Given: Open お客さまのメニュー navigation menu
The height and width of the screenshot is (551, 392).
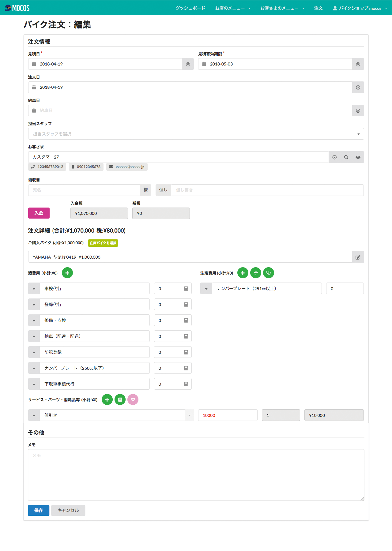Looking at the screenshot, I should [x=282, y=8].
